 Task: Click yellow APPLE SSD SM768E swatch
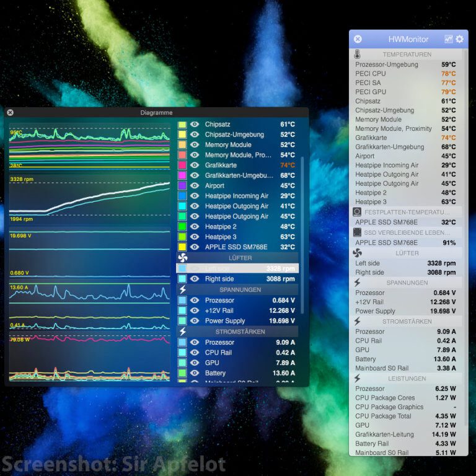point(182,247)
